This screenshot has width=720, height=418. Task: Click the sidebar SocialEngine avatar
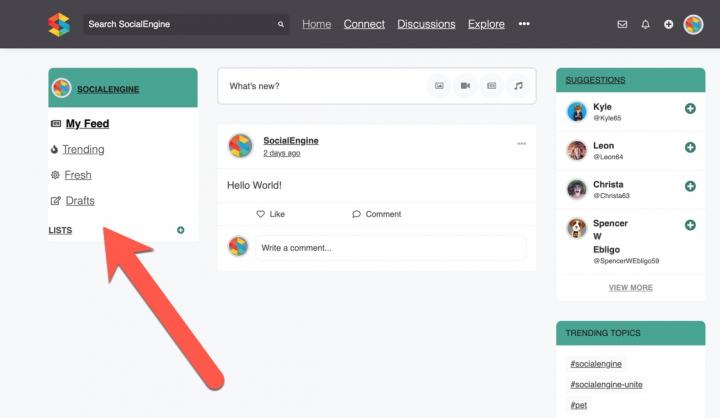pos(62,88)
